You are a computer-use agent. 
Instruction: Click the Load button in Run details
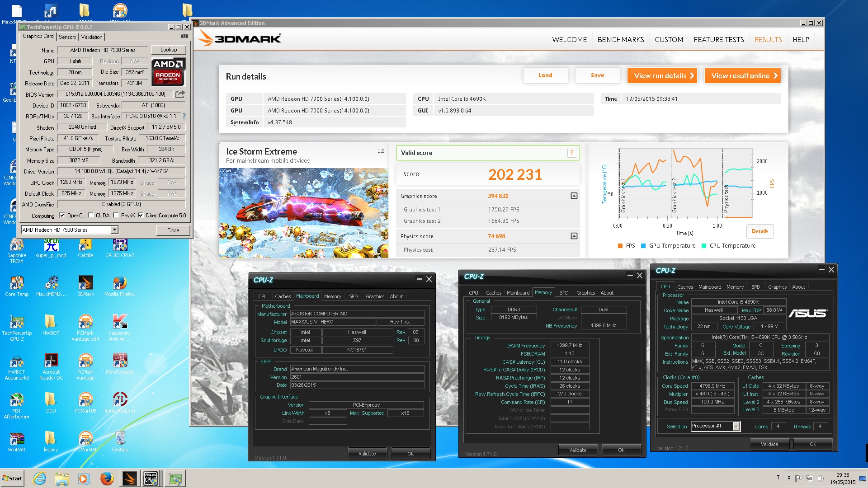(x=545, y=75)
